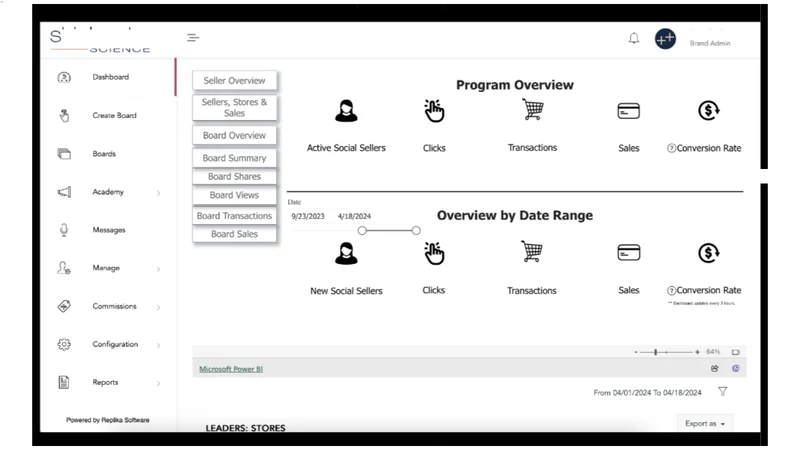This screenshot has width=800, height=450.
Task: Click the Create Board hand icon
Action: tap(64, 116)
